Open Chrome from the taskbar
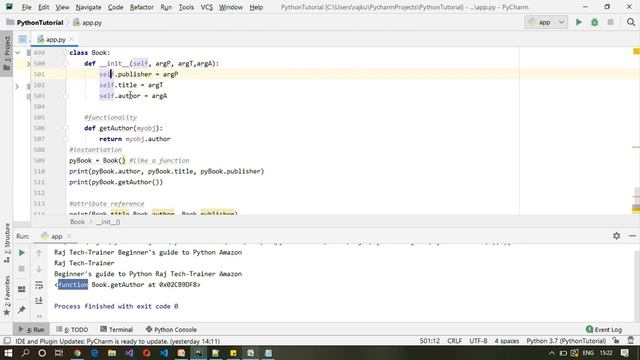The image size is (640, 360). pos(77,353)
